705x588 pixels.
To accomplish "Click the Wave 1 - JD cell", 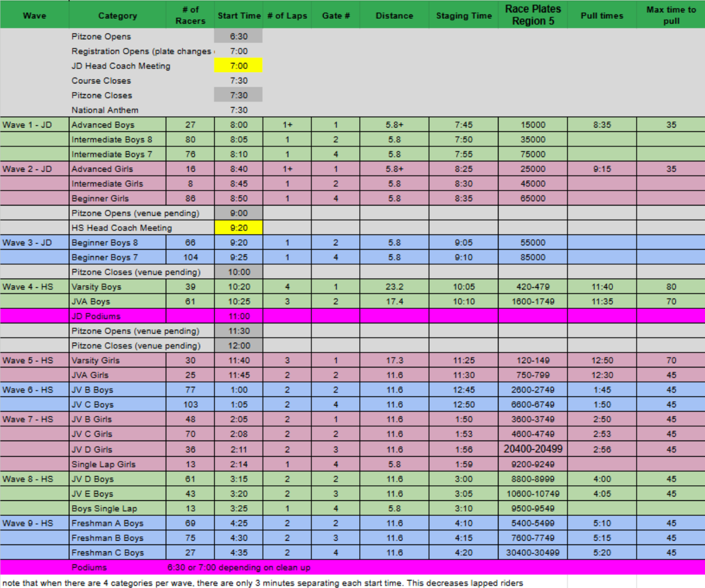I will coord(34,125).
